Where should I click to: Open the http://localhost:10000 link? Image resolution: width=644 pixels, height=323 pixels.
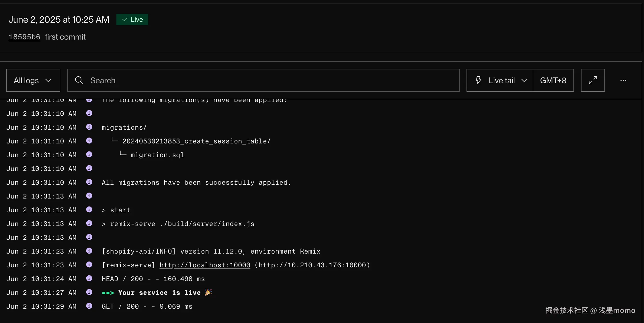(x=205, y=265)
